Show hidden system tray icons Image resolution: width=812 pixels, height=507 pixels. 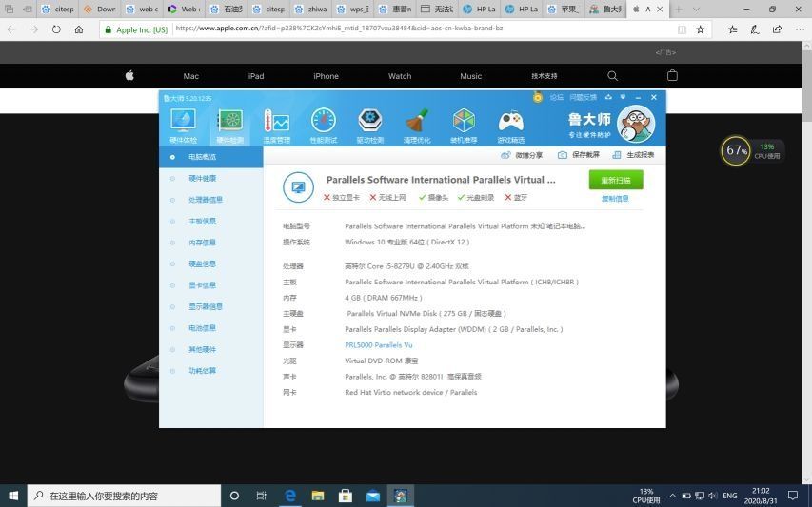tap(672, 496)
